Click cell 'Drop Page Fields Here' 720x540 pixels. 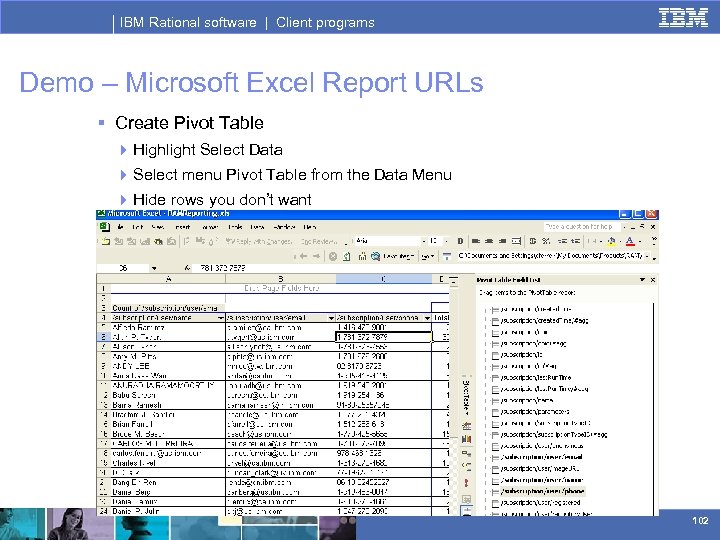point(281,288)
